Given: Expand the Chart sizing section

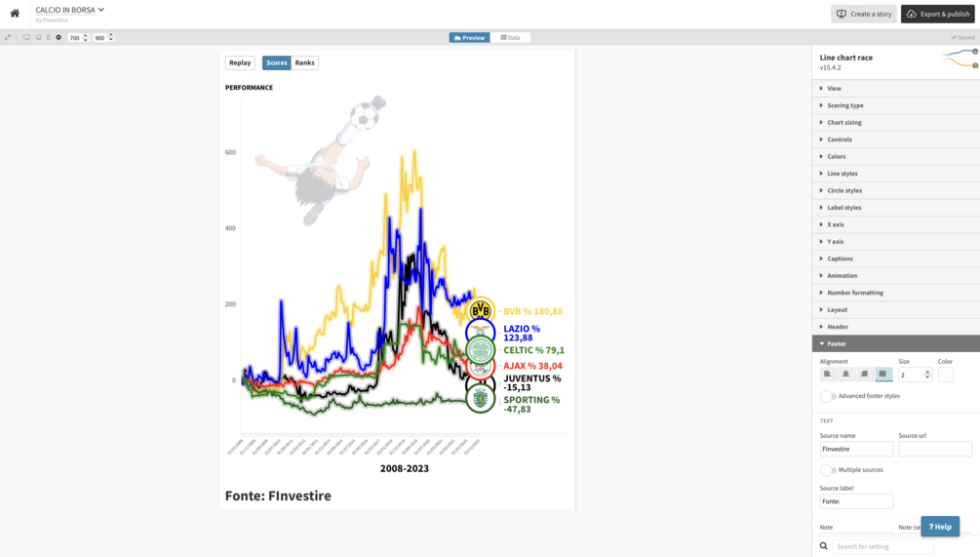Looking at the screenshot, I should [896, 123].
